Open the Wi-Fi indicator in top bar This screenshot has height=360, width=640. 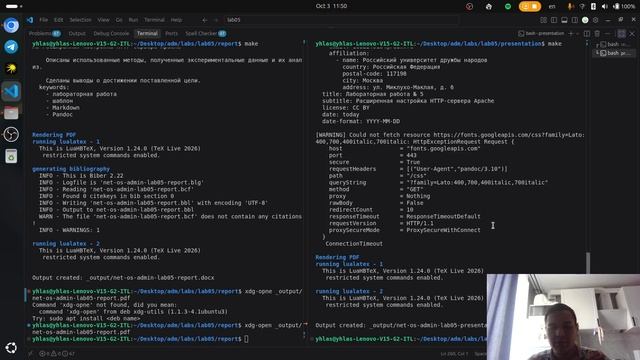(582, 6)
